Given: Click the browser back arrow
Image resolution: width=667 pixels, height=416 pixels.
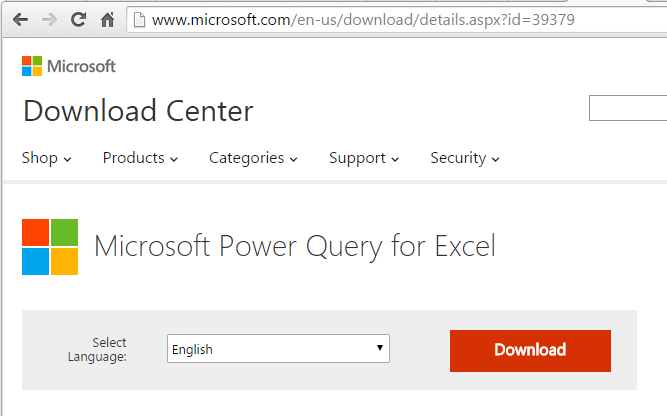Looking at the screenshot, I should [x=20, y=19].
